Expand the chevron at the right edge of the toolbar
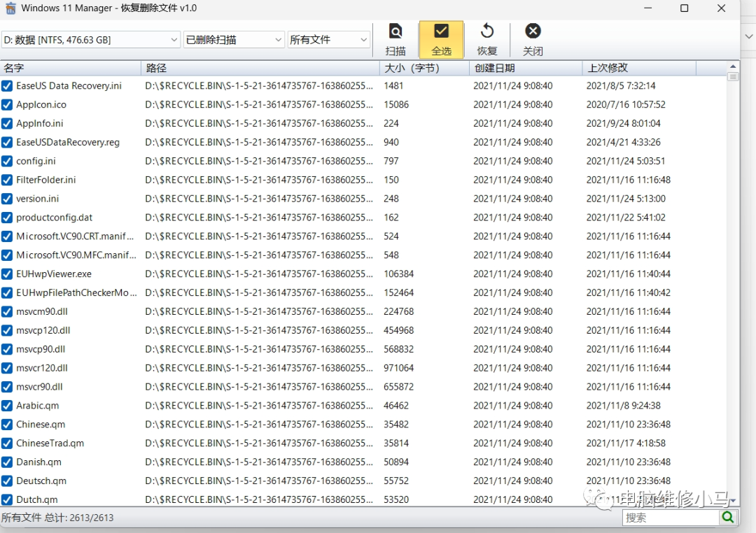756x533 pixels. pyautogui.click(x=749, y=36)
